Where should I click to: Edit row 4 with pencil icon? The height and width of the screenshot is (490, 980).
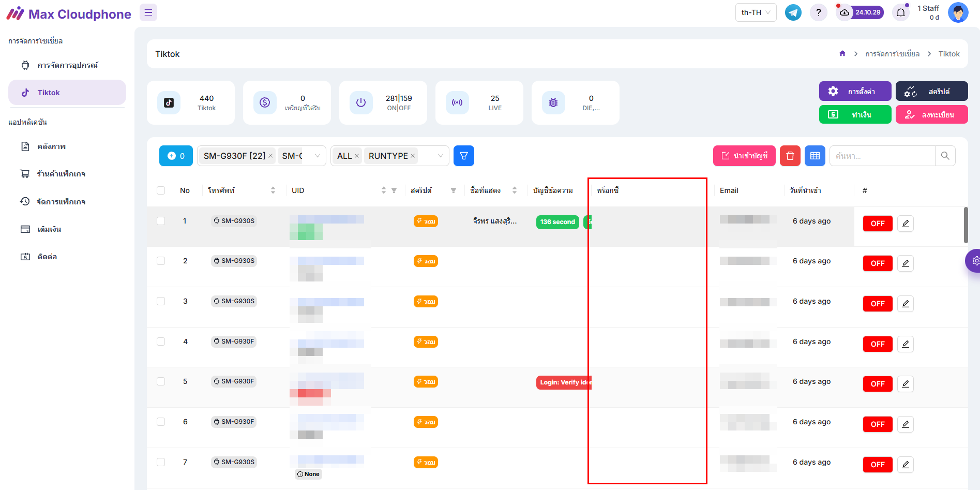pos(906,344)
